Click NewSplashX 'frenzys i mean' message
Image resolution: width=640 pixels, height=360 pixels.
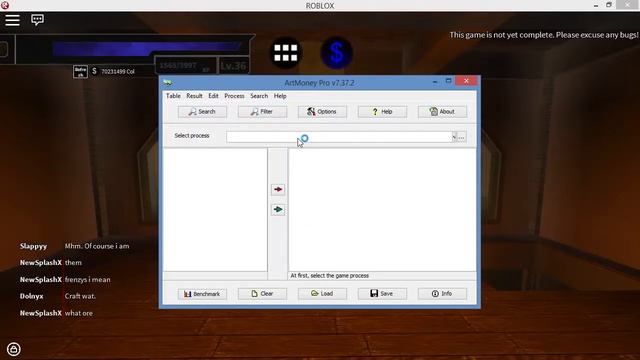[x=87, y=280]
